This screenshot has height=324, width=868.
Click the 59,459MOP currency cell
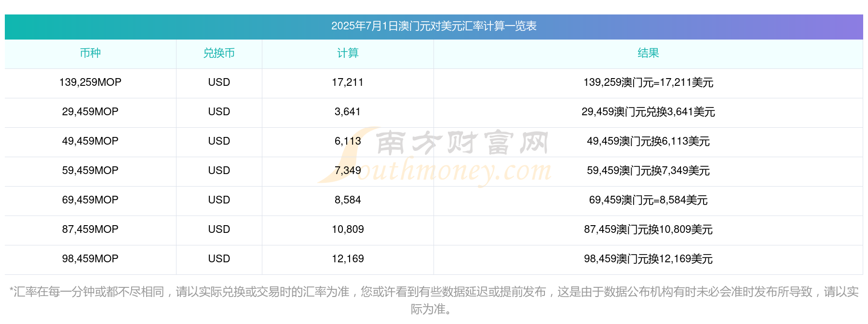pyautogui.click(x=90, y=171)
